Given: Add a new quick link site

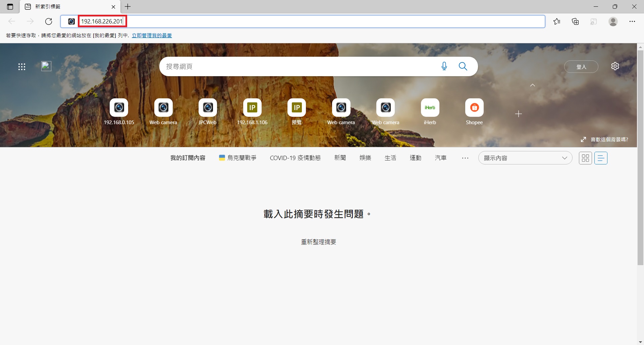Looking at the screenshot, I should [519, 114].
